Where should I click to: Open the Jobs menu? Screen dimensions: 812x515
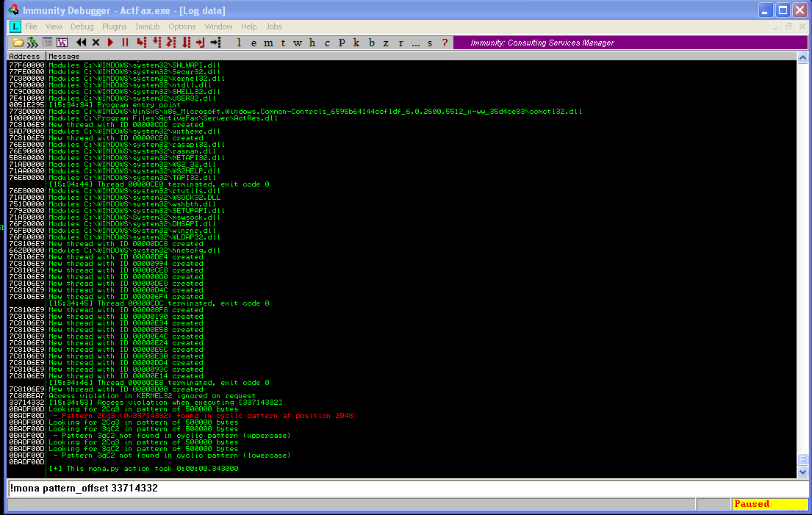(273, 26)
